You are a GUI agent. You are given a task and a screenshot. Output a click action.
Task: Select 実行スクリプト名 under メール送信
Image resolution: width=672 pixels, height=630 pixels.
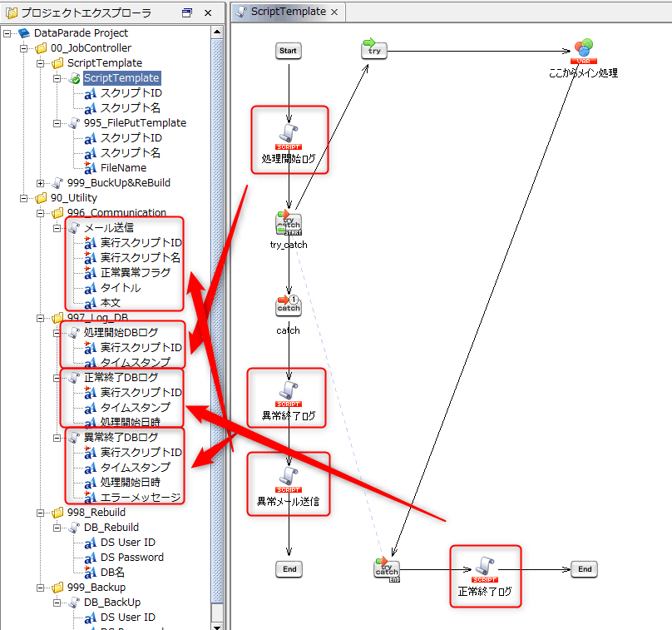tap(141, 258)
